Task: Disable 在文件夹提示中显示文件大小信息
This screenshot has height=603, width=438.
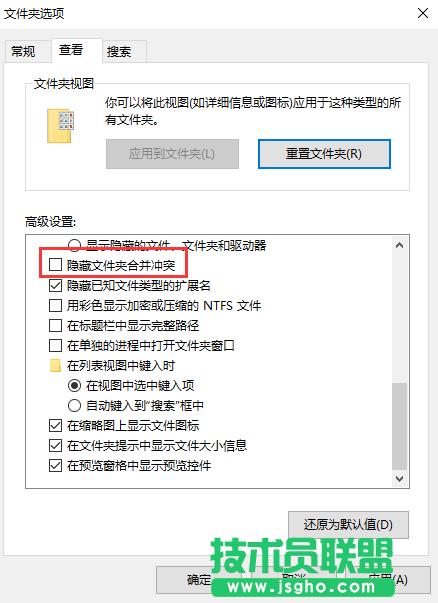Action: pyautogui.click(x=55, y=445)
